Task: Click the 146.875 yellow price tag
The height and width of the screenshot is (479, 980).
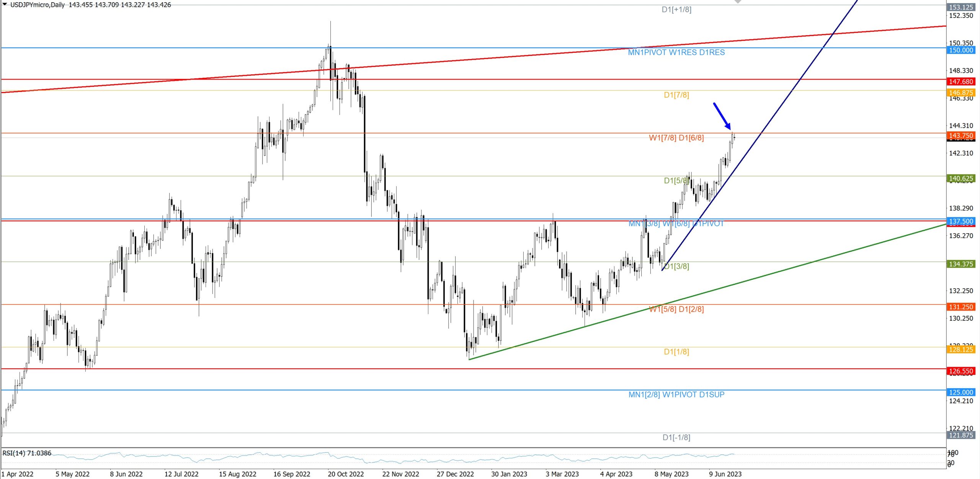Action: [x=960, y=93]
